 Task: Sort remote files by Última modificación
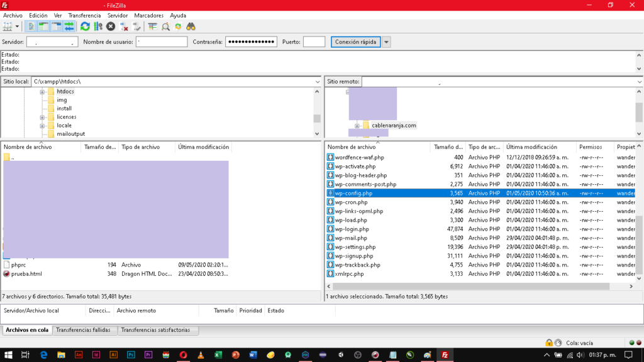[x=539, y=147]
